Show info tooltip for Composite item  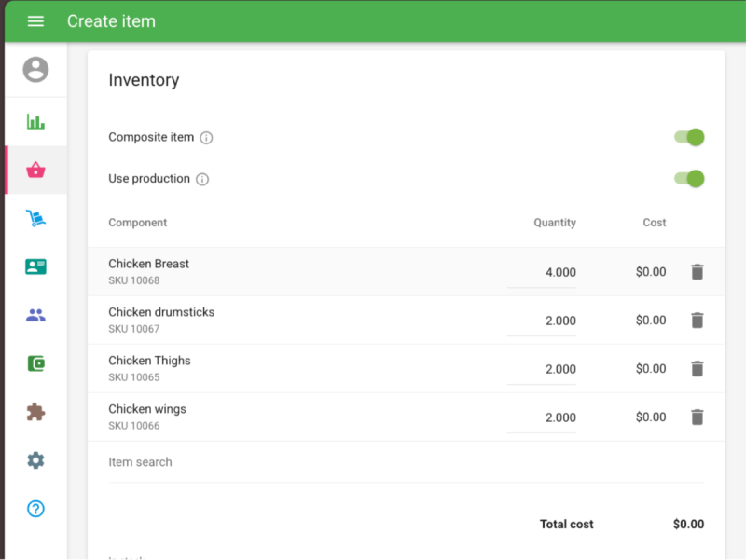[206, 138]
